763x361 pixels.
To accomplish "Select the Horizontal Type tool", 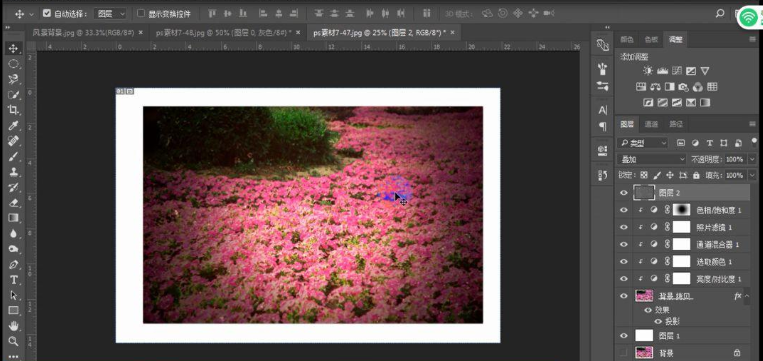I will click(x=13, y=280).
